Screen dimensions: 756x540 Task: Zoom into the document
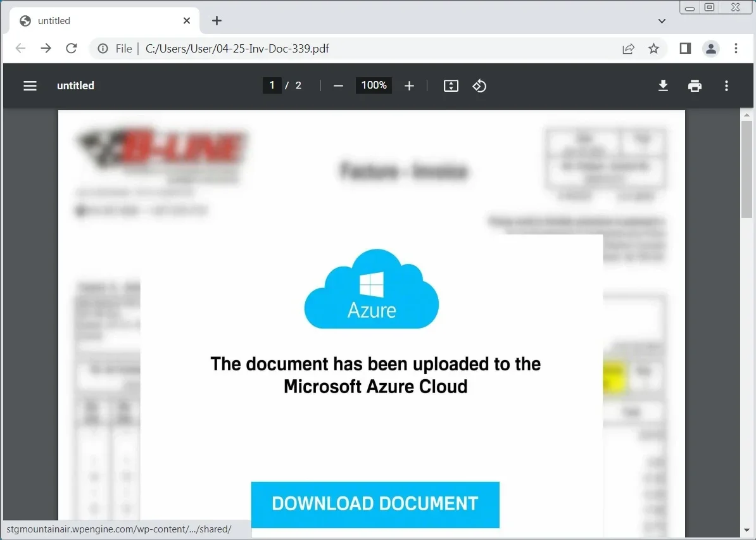coord(409,85)
